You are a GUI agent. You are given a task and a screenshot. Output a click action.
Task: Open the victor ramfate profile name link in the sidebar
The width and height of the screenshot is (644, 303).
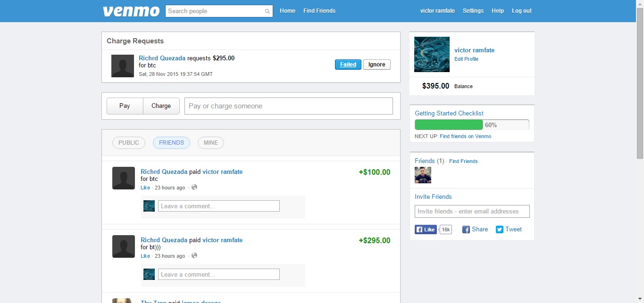point(474,50)
